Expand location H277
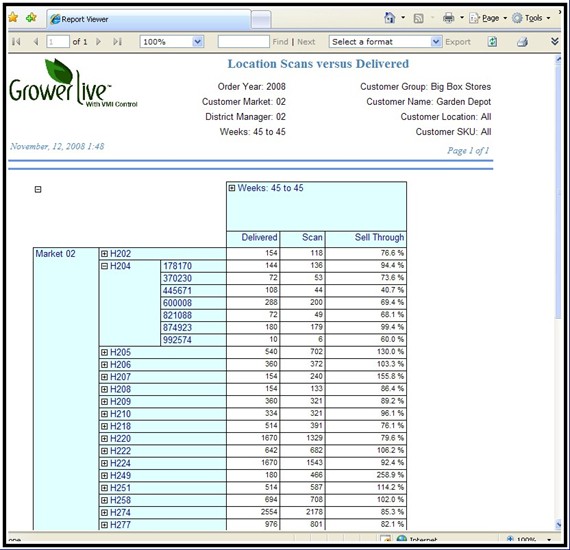 pyautogui.click(x=104, y=525)
